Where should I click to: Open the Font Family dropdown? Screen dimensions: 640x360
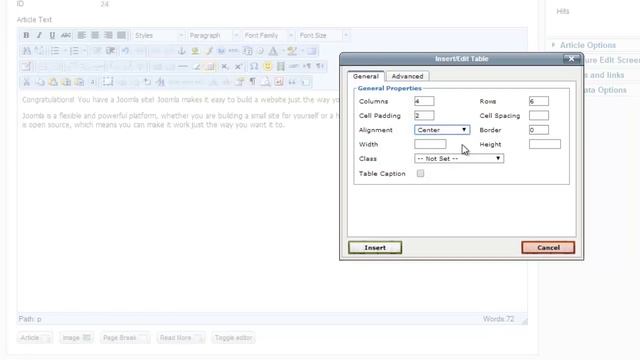coord(268,36)
